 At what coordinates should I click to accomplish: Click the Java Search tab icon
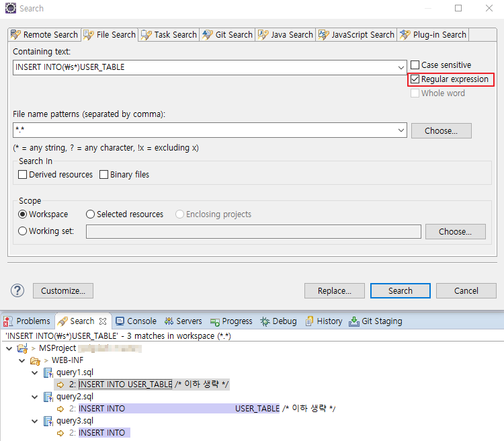point(263,34)
